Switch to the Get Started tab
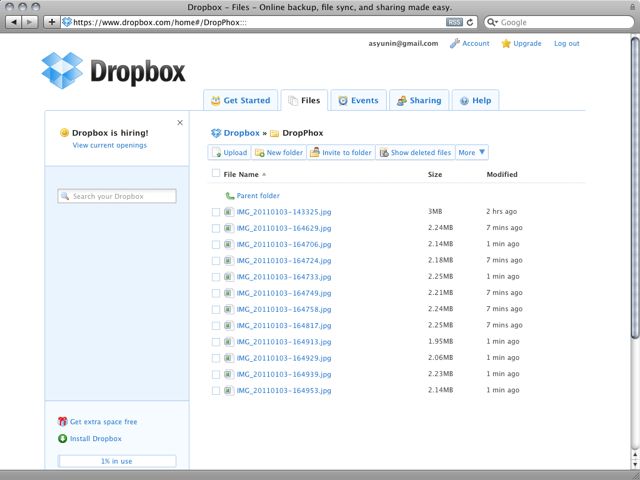Image resolution: width=640 pixels, height=480 pixels. pos(240,100)
